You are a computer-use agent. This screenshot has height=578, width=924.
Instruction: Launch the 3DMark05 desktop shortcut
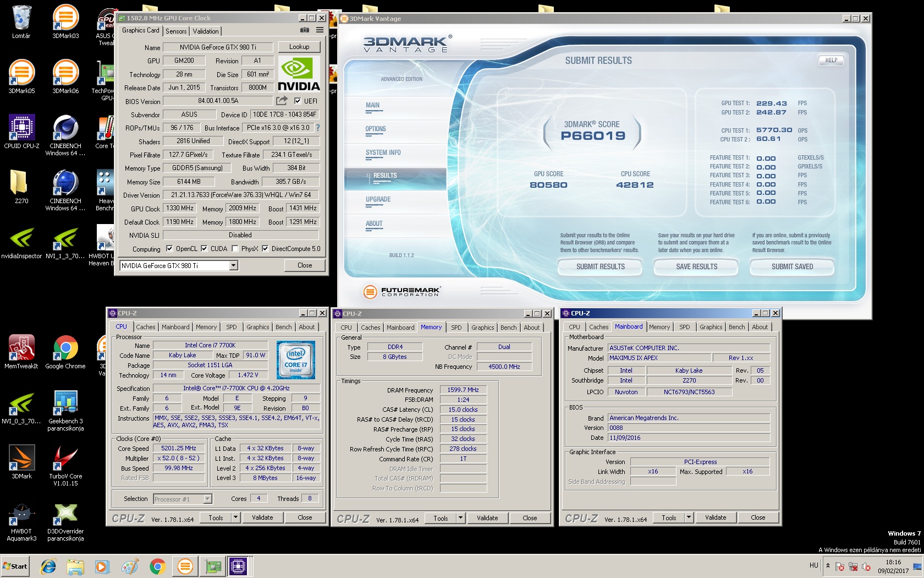point(21,77)
